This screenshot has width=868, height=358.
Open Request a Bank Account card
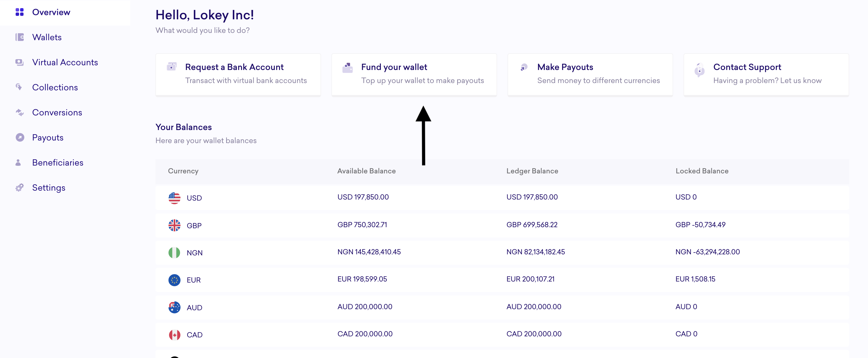pos(238,74)
